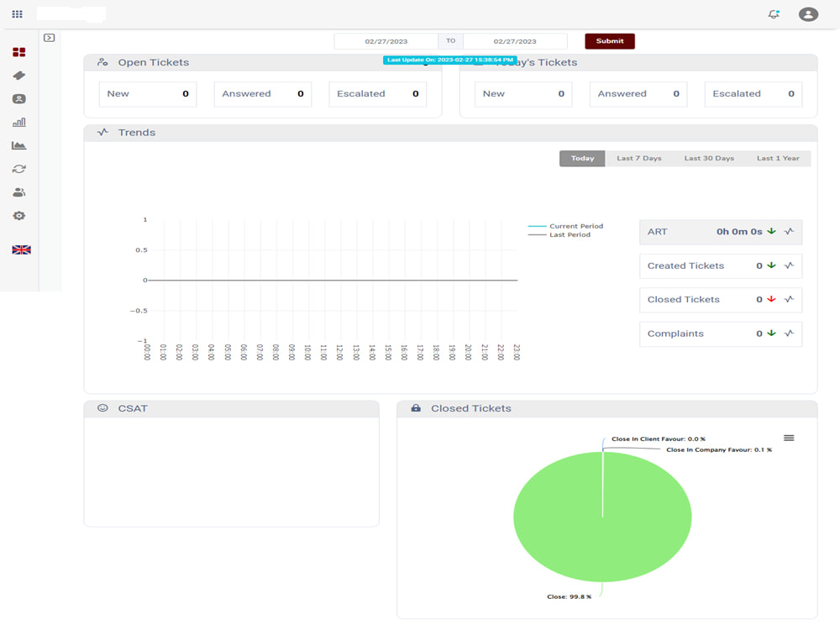Click the red down arrow for Closed Tickets
This screenshot has height=630, width=840.
coord(771,299)
